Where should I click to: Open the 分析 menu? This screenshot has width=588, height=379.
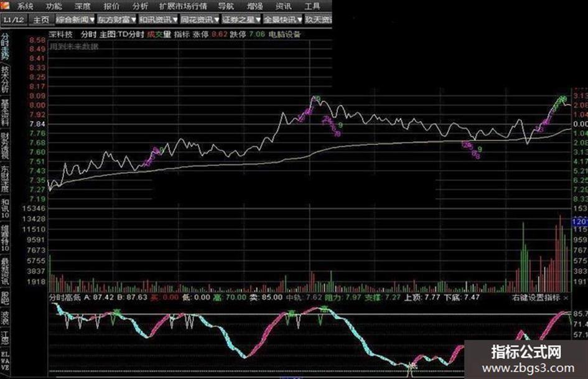(140, 6)
